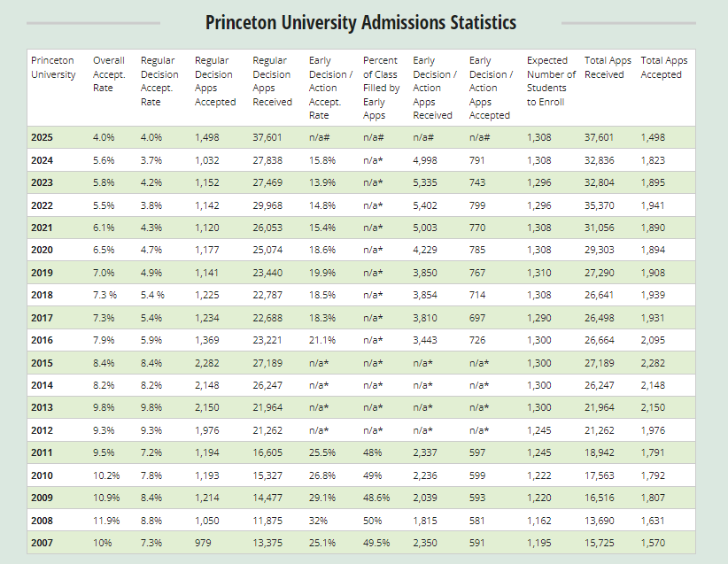Click the Overall Accept. Rate column header
This screenshot has width=728, height=564.
tap(108, 74)
